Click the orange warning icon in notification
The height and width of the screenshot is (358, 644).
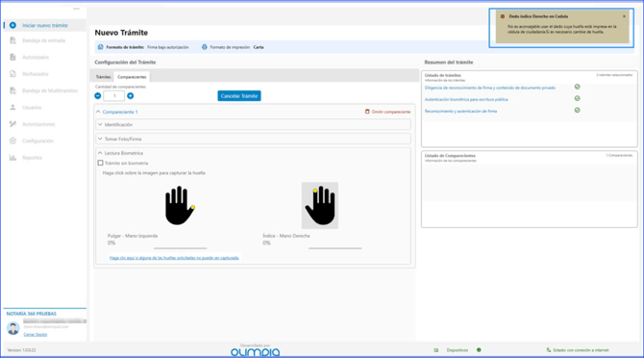tap(503, 16)
